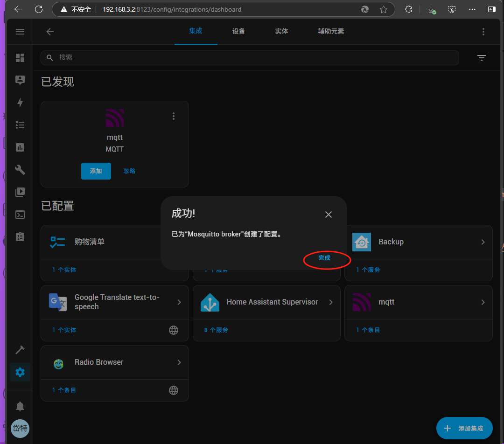Switch to the 辅助元素 tab
Screen dimensions: 504x444
(x=331, y=31)
